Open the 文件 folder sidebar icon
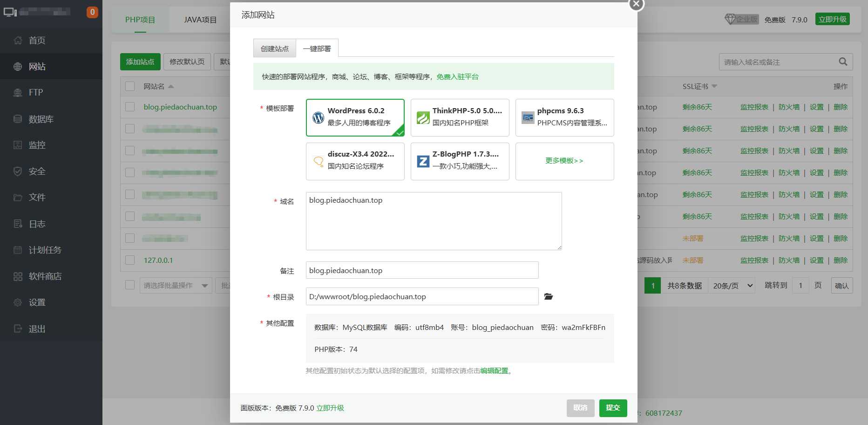This screenshot has width=868, height=425. pyautogui.click(x=18, y=197)
